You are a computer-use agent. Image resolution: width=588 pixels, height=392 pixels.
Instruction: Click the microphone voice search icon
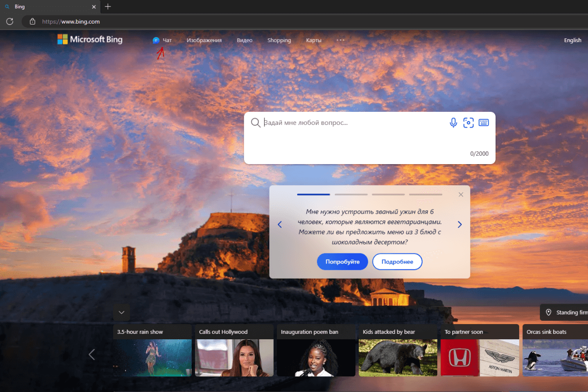[453, 122]
